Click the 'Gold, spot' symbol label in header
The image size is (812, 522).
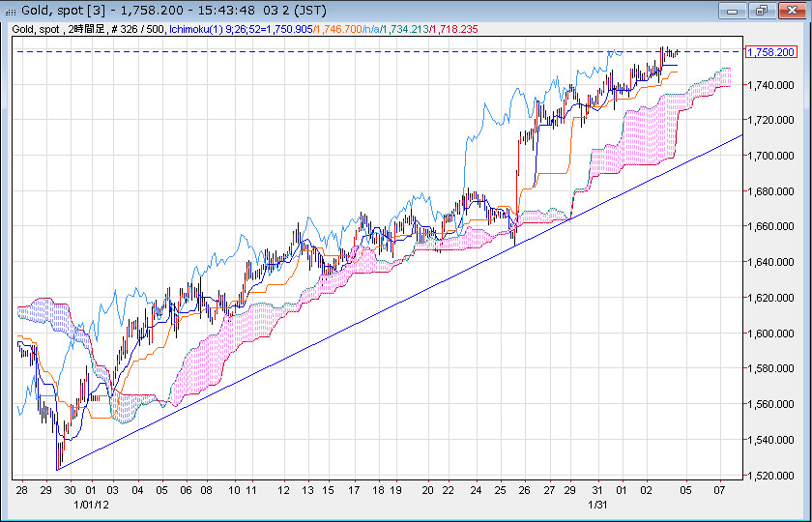tap(37, 30)
